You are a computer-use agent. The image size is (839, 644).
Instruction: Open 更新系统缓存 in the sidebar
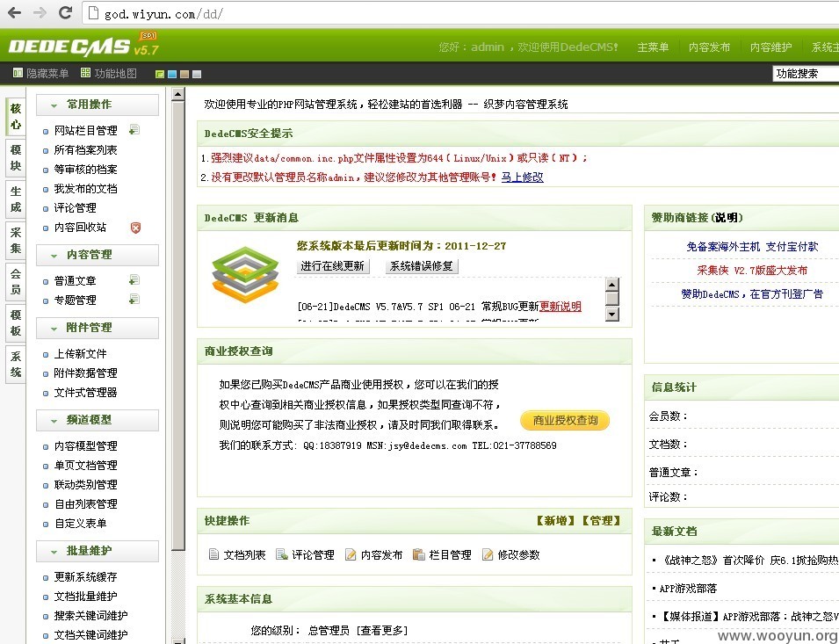click(x=85, y=576)
